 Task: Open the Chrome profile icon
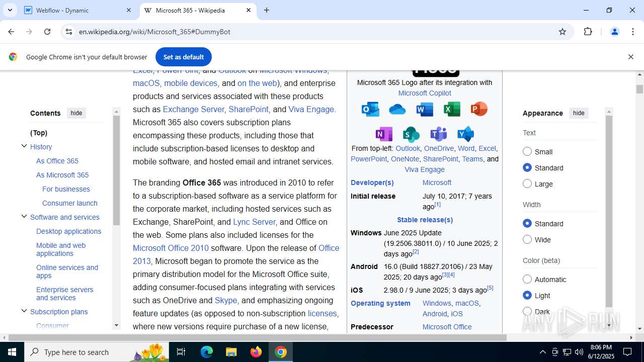pos(614,32)
